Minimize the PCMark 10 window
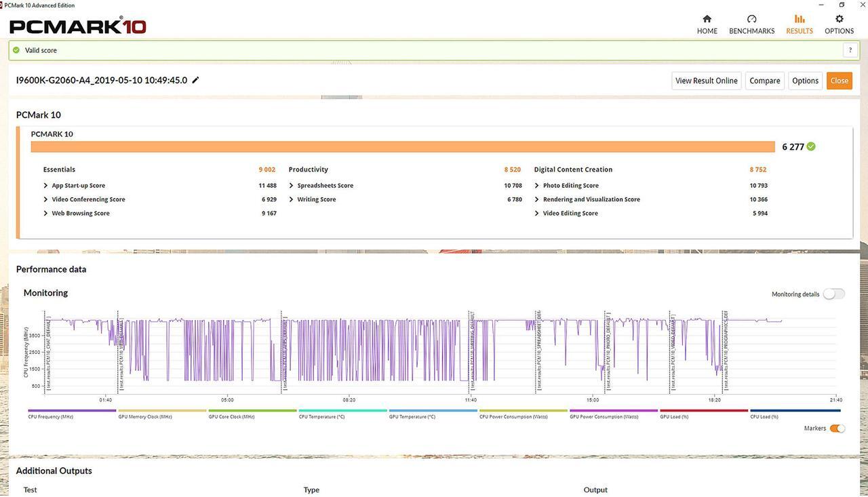The image size is (868, 497). 823,4
